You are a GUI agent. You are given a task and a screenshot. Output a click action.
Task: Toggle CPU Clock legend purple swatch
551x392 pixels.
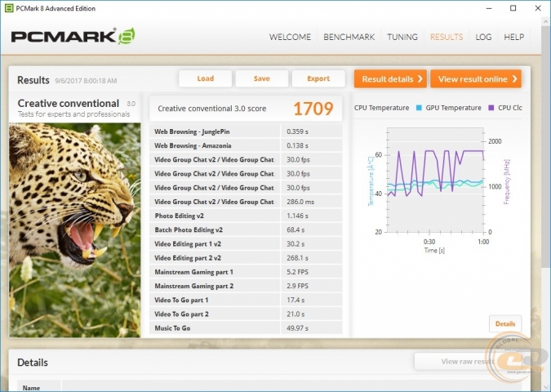pos(491,108)
